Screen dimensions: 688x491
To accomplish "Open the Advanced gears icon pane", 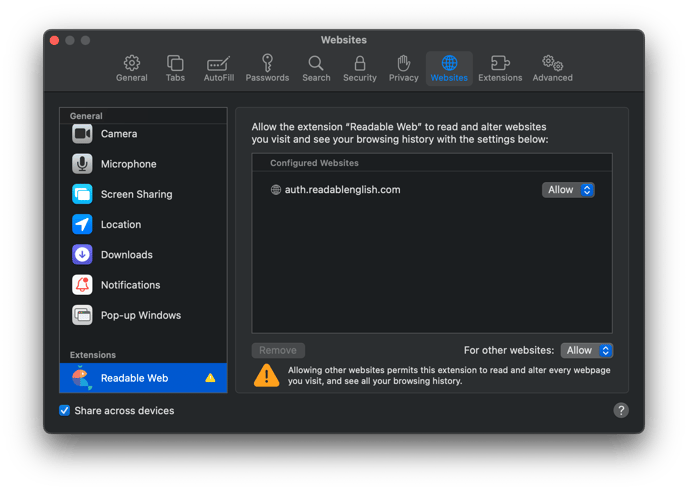I will click(552, 68).
